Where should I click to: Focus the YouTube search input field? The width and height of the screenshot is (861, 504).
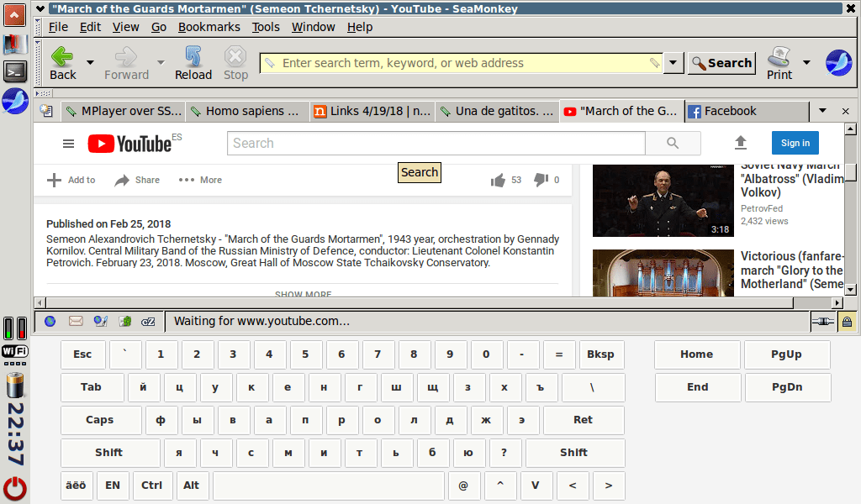pyautogui.click(x=436, y=143)
